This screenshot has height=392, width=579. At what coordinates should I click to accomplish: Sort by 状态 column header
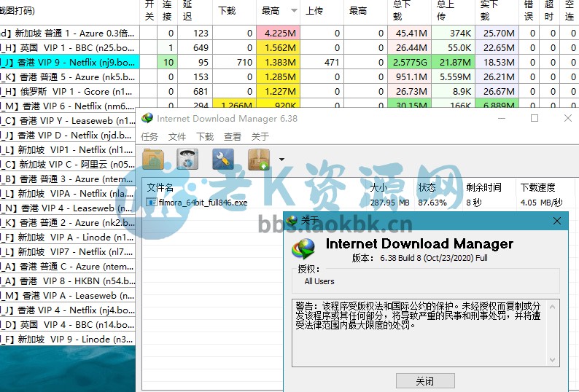click(x=427, y=187)
